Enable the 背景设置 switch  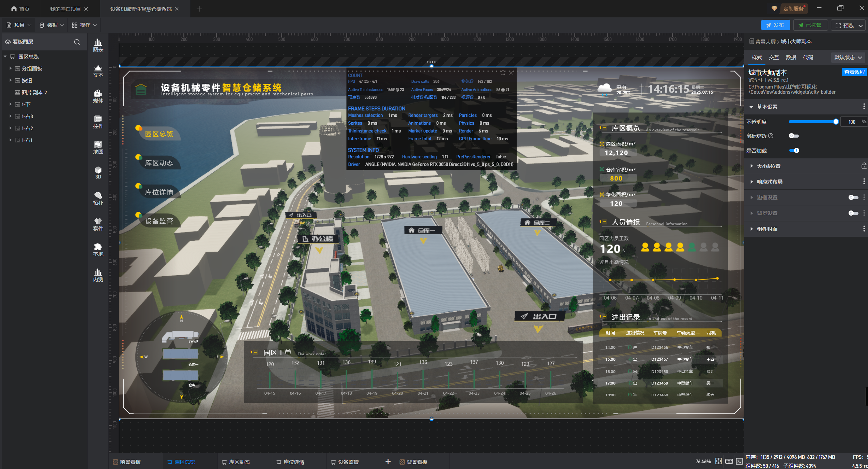[853, 213]
